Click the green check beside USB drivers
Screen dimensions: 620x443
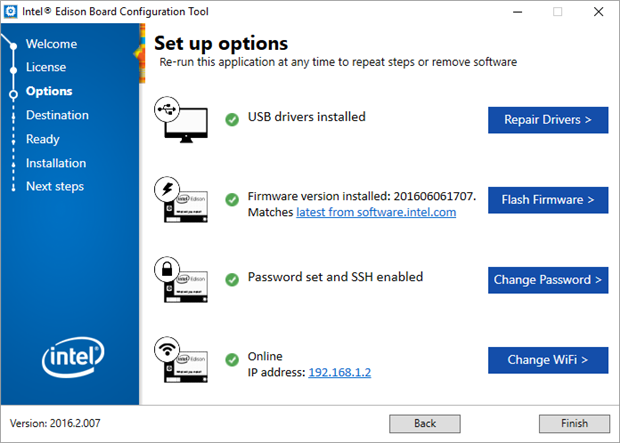232,118
